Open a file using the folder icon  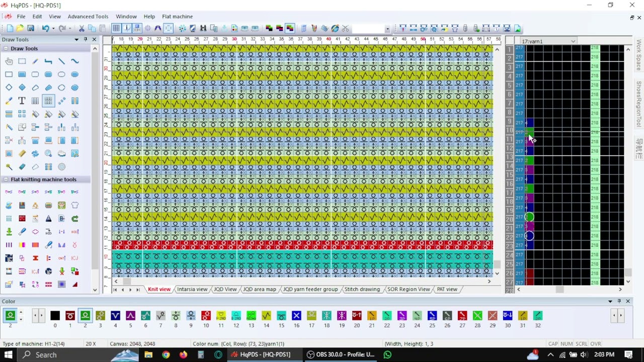click(20, 29)
